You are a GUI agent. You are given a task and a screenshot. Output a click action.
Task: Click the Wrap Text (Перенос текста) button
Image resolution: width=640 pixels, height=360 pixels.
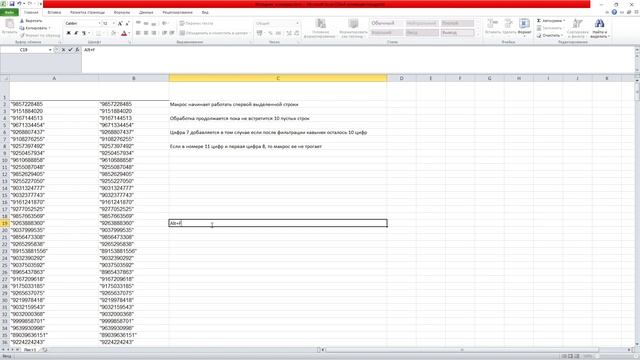[x=196, y=24]
